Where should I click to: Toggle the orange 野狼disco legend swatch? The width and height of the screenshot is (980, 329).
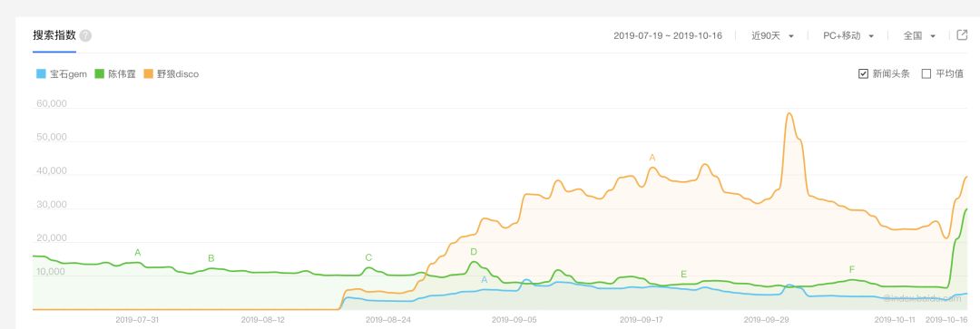(x=149, y=73)
